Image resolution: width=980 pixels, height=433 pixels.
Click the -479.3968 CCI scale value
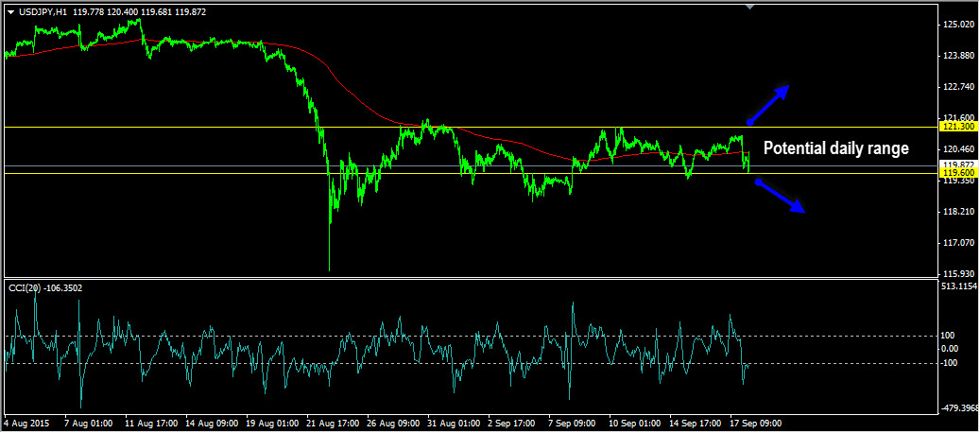click(x=959, y=408)
